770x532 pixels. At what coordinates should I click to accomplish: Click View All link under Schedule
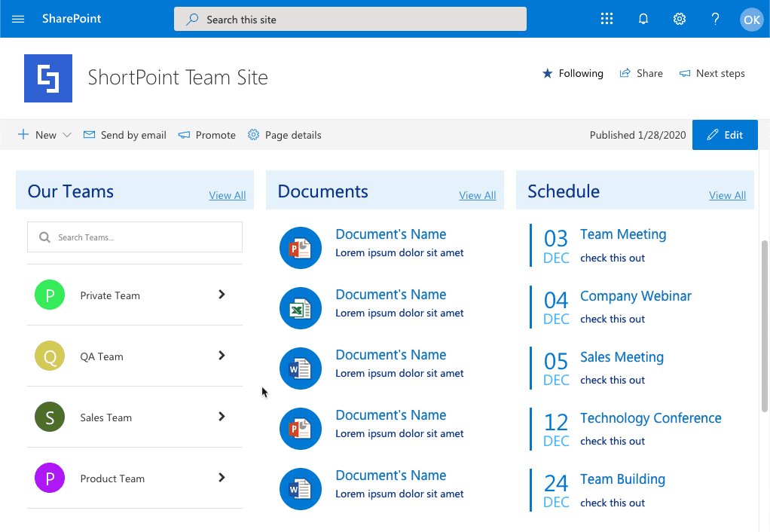pos(727,195)
